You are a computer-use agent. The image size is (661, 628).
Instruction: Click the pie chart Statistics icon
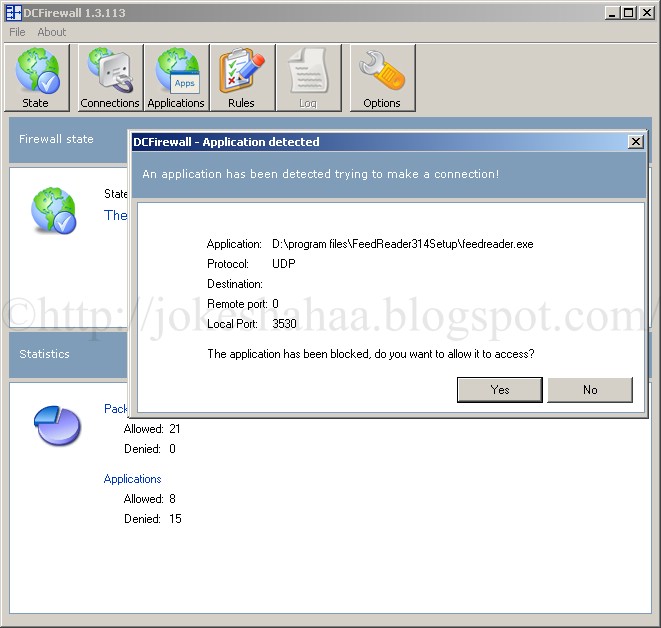click(57, 425)
